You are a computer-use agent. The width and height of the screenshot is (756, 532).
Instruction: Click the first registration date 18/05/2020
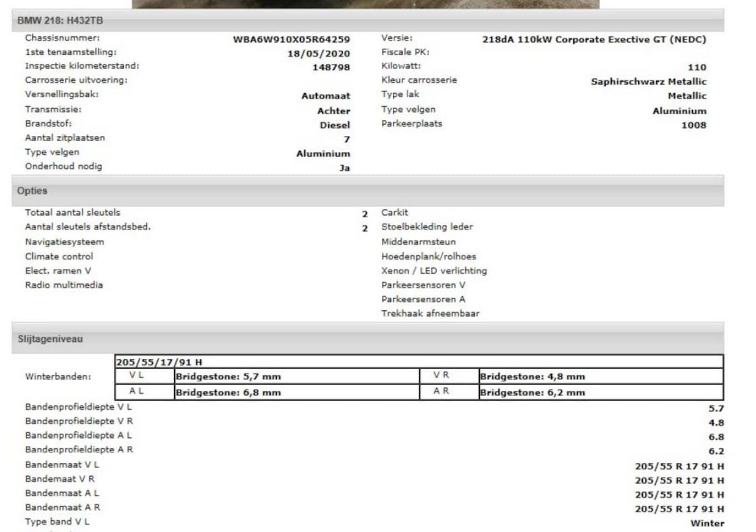[318, 54]
